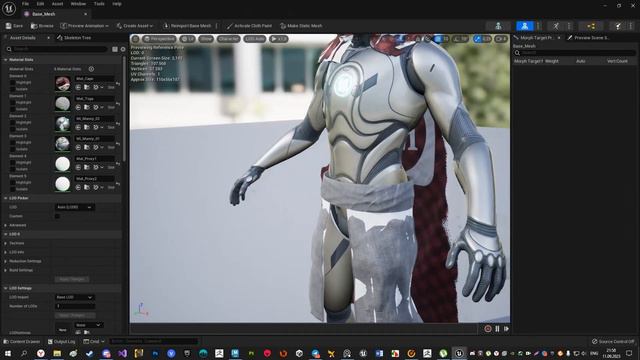Click Activate Cloth Paint button
Image resolution: width=640 pixels, height=360 pixels.
click(249, 26)
